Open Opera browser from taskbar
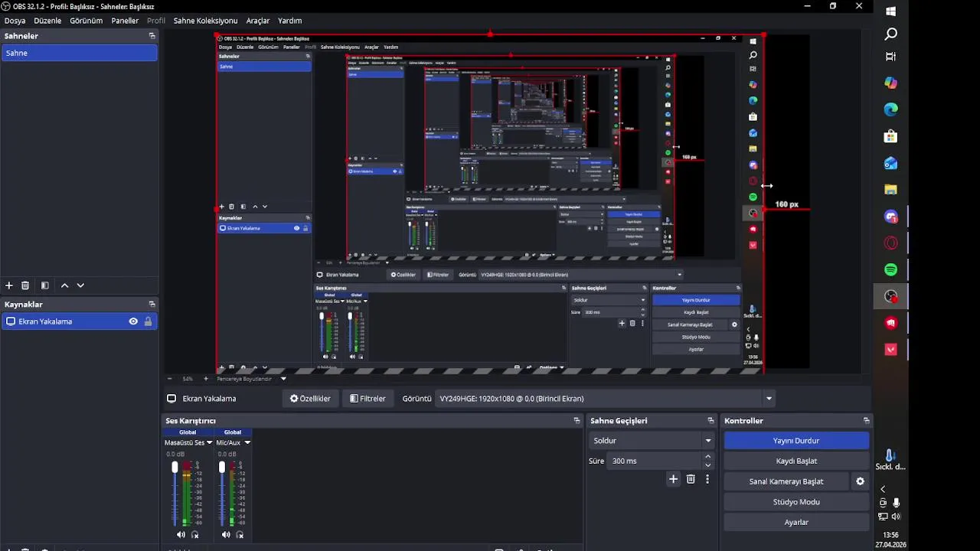980x551 pixels. tap(890, 243)
